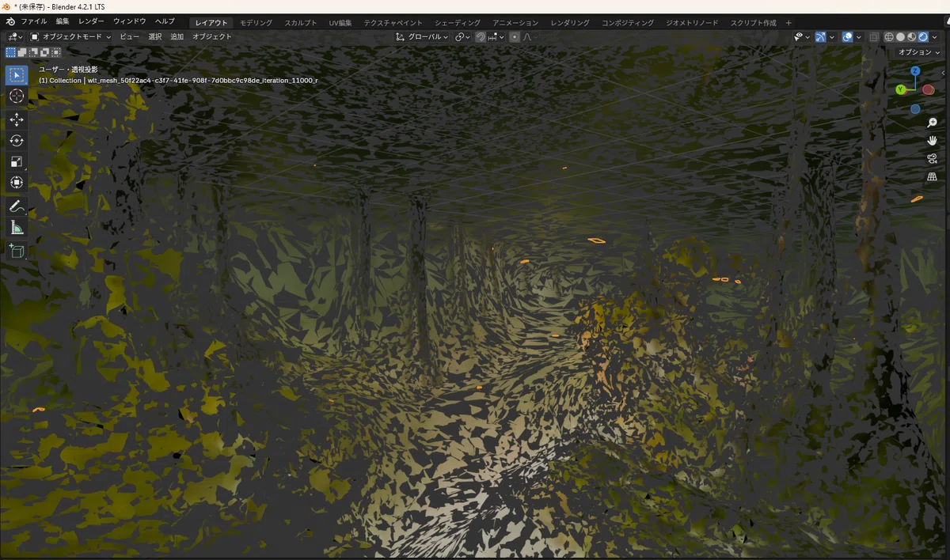Activate the Transform tool

point(17,183)
